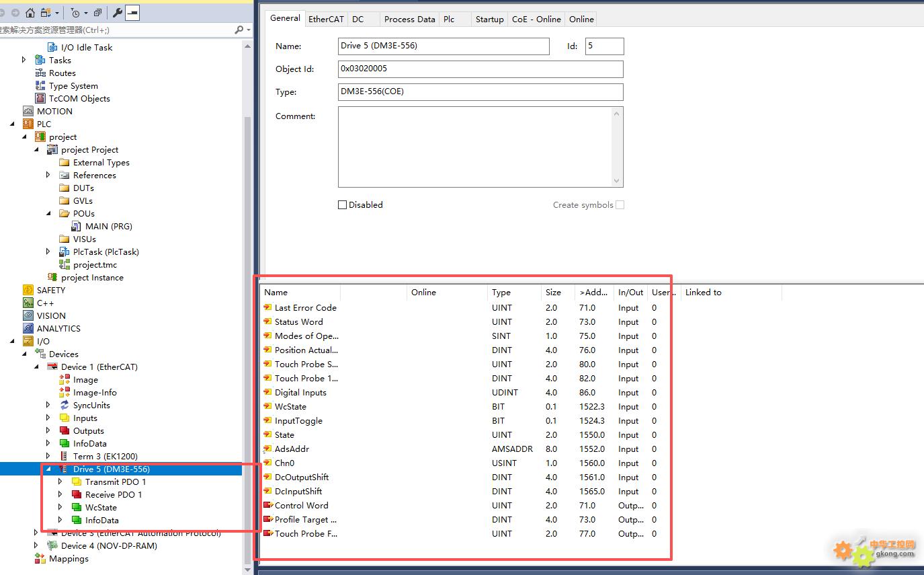The width and height of the screenshot is (924, 575).
Task: Click the Home icon in Solution Explorer toolbar
Action: (30, 13)
